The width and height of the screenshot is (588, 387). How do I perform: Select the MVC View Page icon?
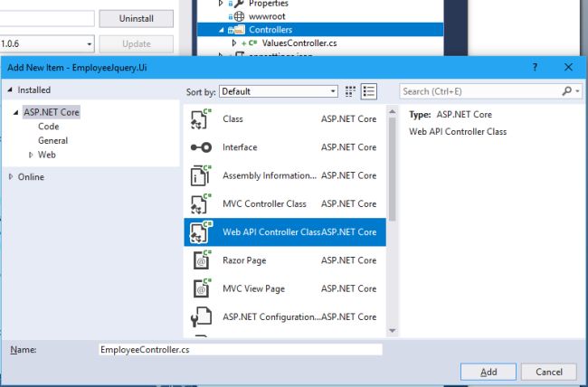coord(202,288)
